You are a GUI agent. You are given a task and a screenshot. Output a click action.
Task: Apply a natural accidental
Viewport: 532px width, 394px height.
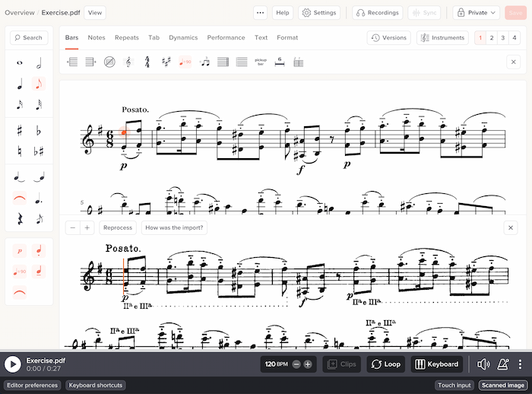coord(20,151)
